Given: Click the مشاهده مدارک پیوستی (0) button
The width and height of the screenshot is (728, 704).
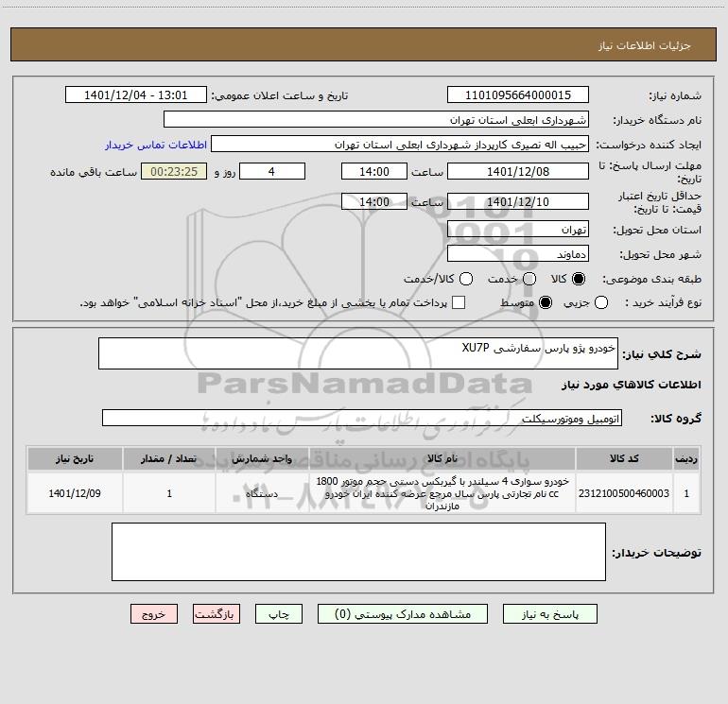Looking at the screenshot, I should pyautogui.click(x=403, y=614).
